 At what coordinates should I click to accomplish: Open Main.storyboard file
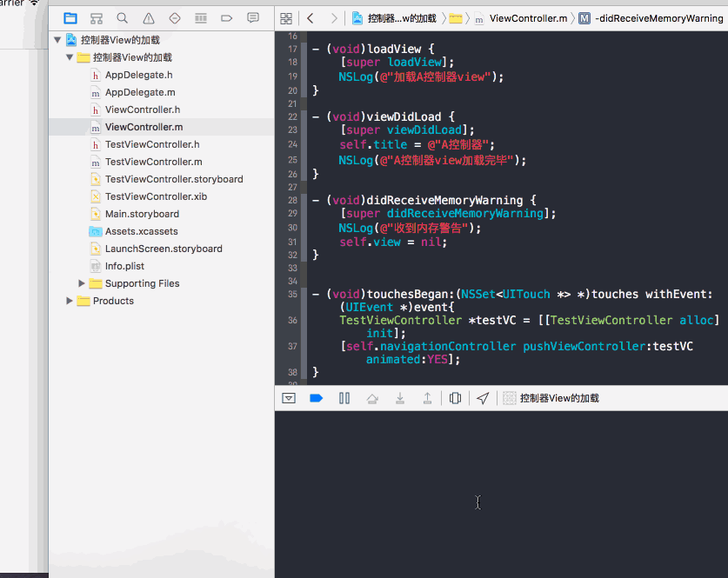point(142,214)
